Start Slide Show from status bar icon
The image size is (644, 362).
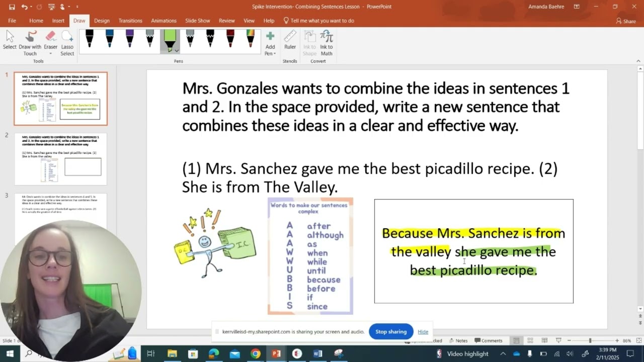tap(558, 340)
